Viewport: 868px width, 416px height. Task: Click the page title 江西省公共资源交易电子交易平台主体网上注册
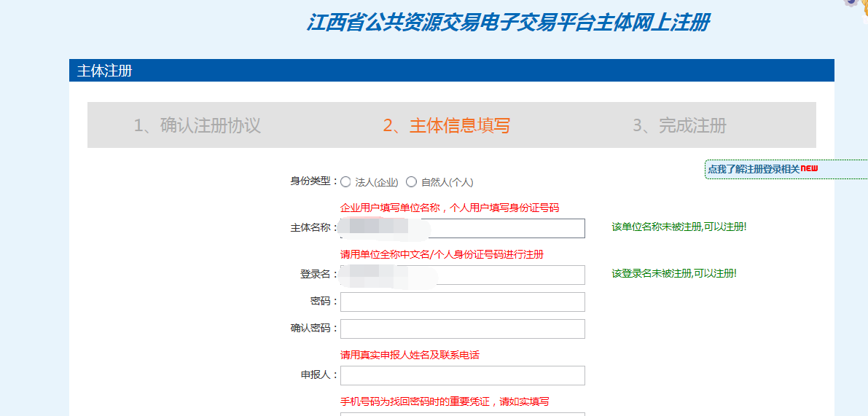click(508, 23)
